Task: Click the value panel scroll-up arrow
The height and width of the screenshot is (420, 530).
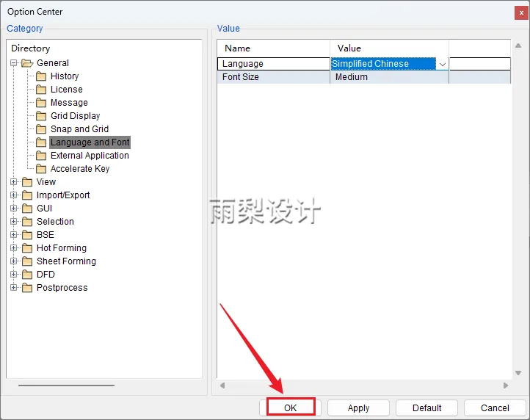Action: 518,46
